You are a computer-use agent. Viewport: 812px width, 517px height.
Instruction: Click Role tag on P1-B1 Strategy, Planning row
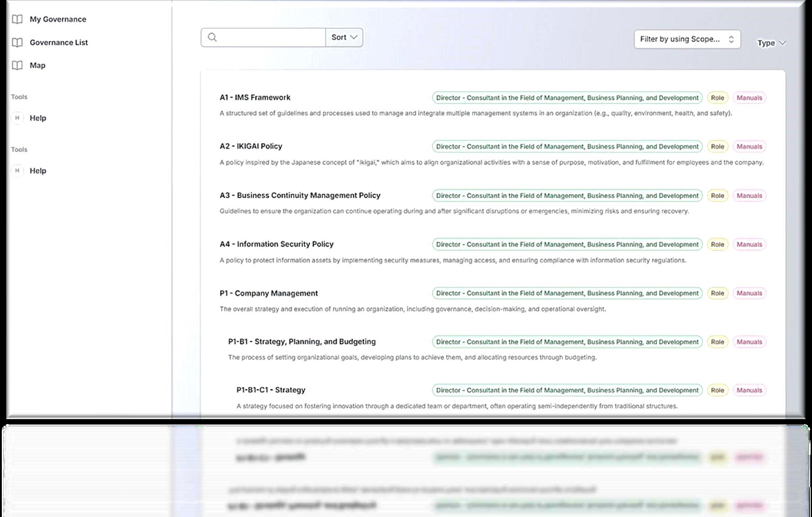point(717,342)
